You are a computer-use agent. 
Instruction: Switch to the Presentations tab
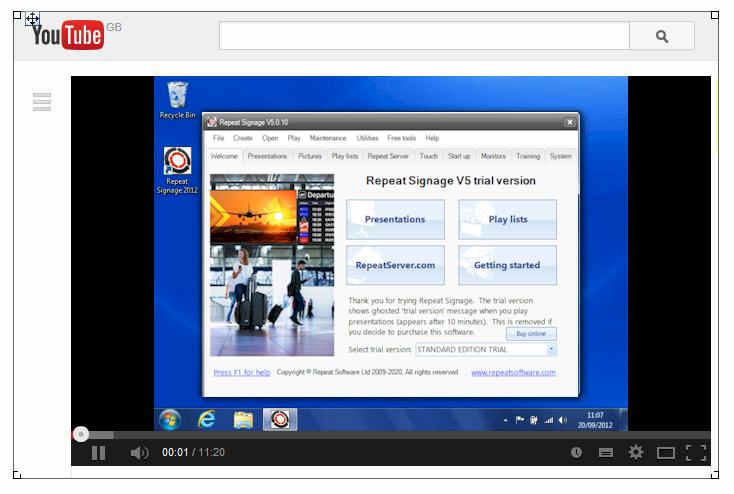coord(267,156)
